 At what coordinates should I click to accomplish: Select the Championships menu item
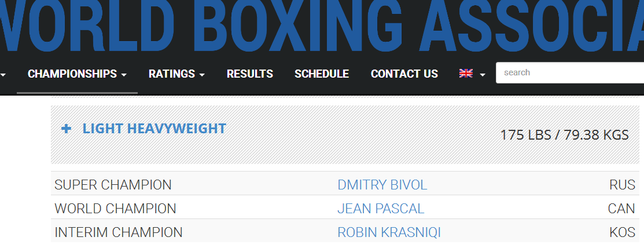pyautogui.click(x=72, y=74)
